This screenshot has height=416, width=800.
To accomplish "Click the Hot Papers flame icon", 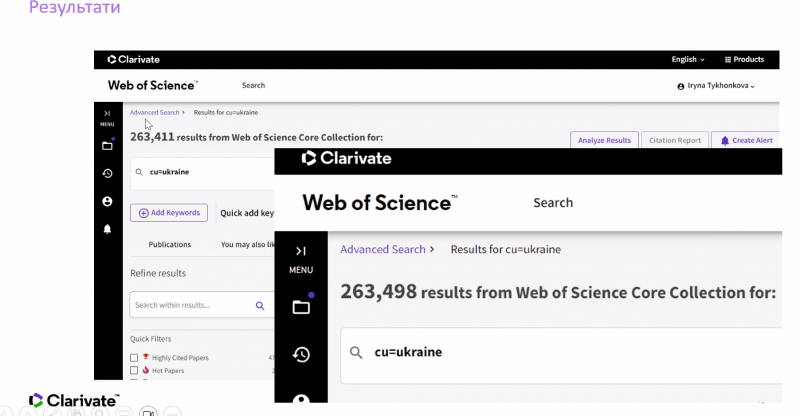I will [x=145, y=370].
